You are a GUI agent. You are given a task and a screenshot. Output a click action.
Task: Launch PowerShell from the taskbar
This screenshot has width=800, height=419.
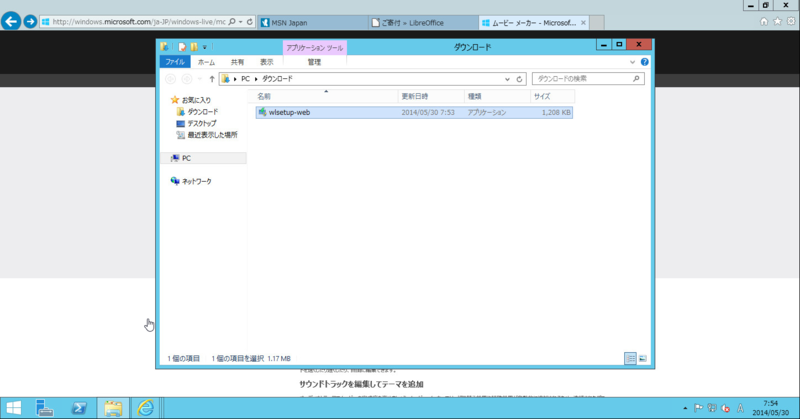(x=79, y=408)
